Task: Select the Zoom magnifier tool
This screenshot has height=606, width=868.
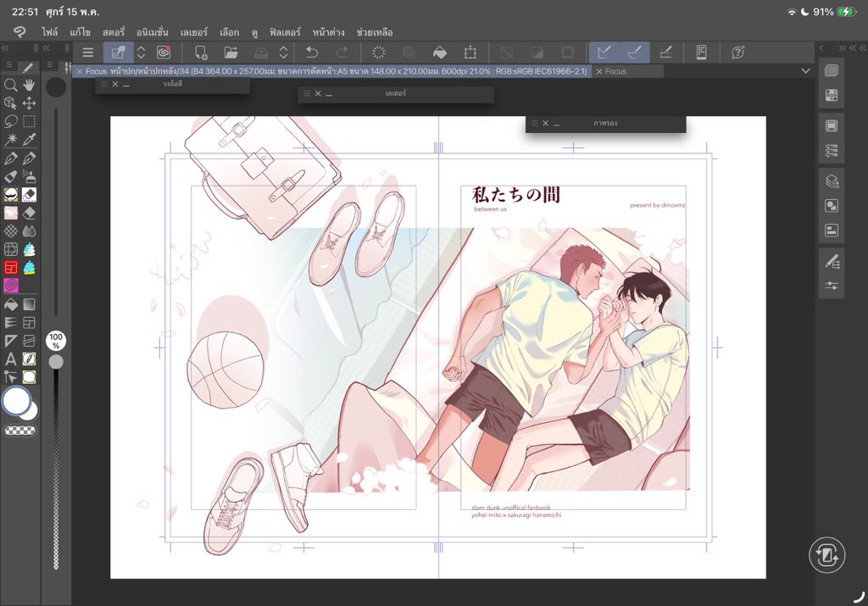Action: [x=10, y=85]
